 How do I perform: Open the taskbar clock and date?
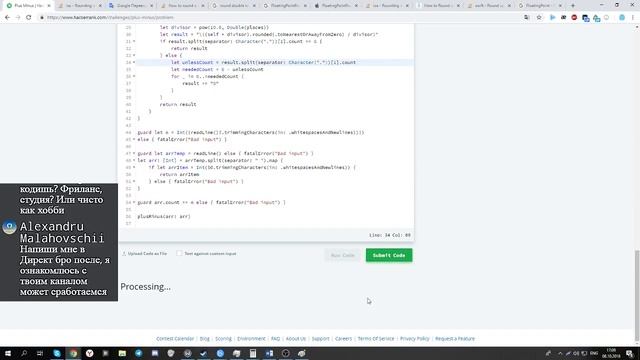[611, 353]
